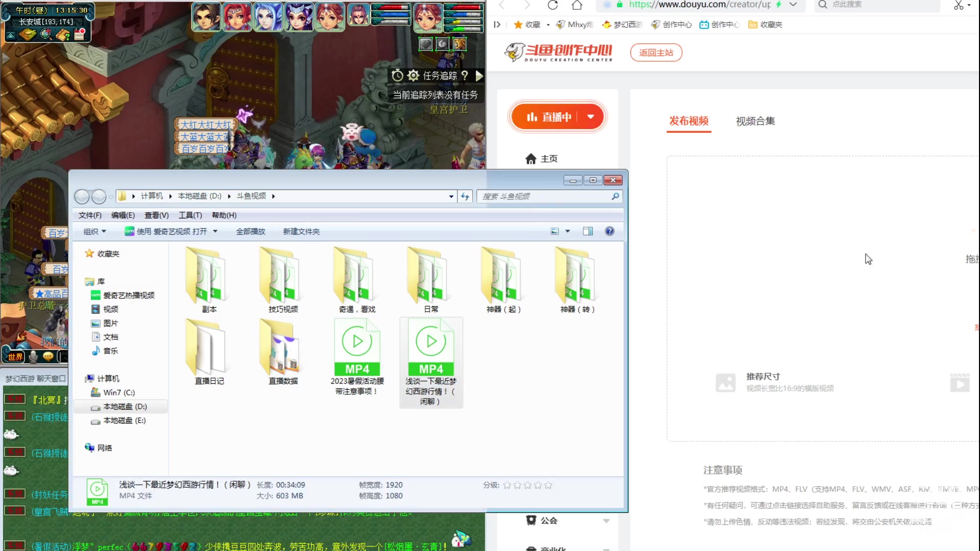Open the 组织 dropdown in Explorer toolbar
The height and width of the screenshot is (551, 980).
pos(95,232)
